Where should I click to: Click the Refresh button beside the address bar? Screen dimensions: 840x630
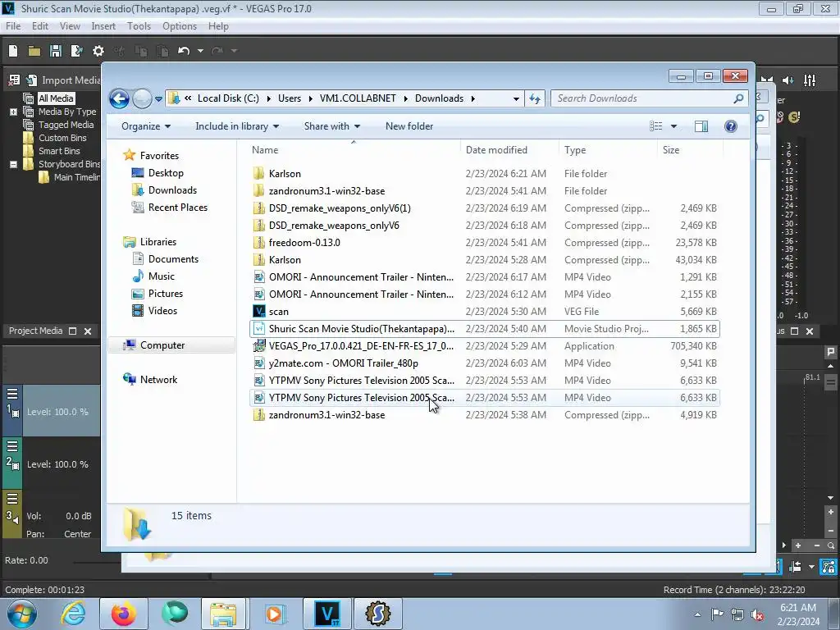click(535, 98)
